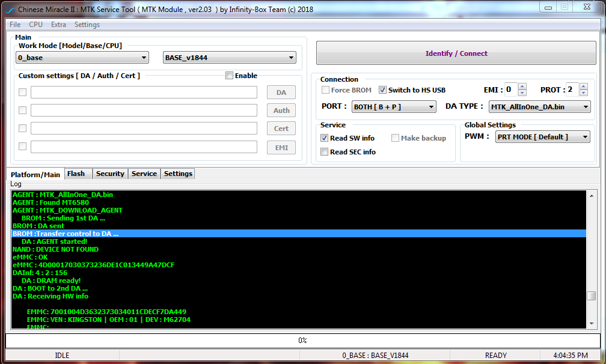Click the DA browse button
Screen dimensions: 606x364
pyautogui.click(x=281, y=93)
